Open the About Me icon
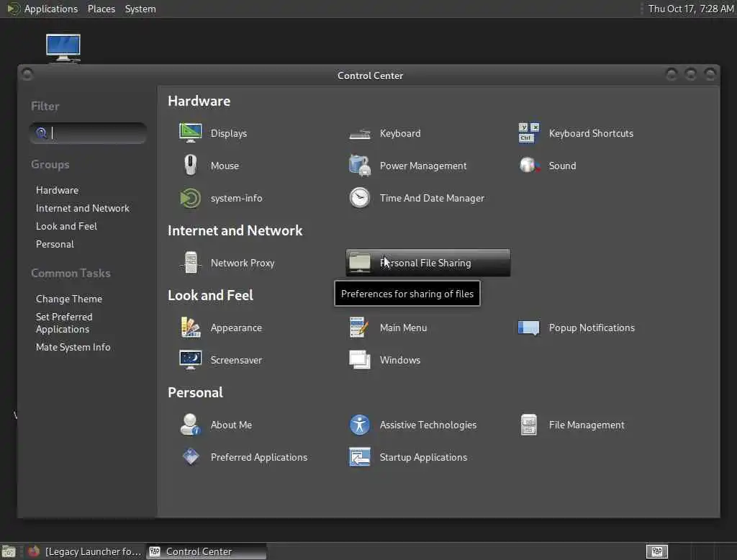Viewport: 737px width, 560px height. tap(190, 425)
